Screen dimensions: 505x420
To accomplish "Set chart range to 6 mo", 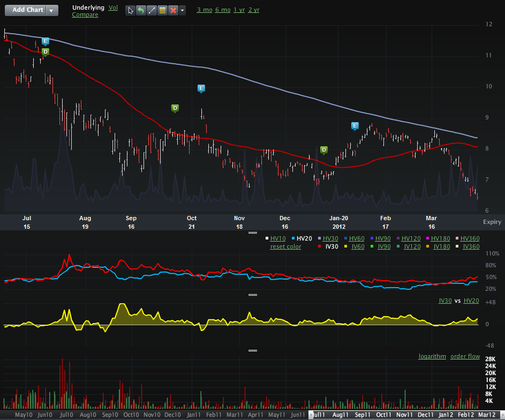I will tap(223, 10).
